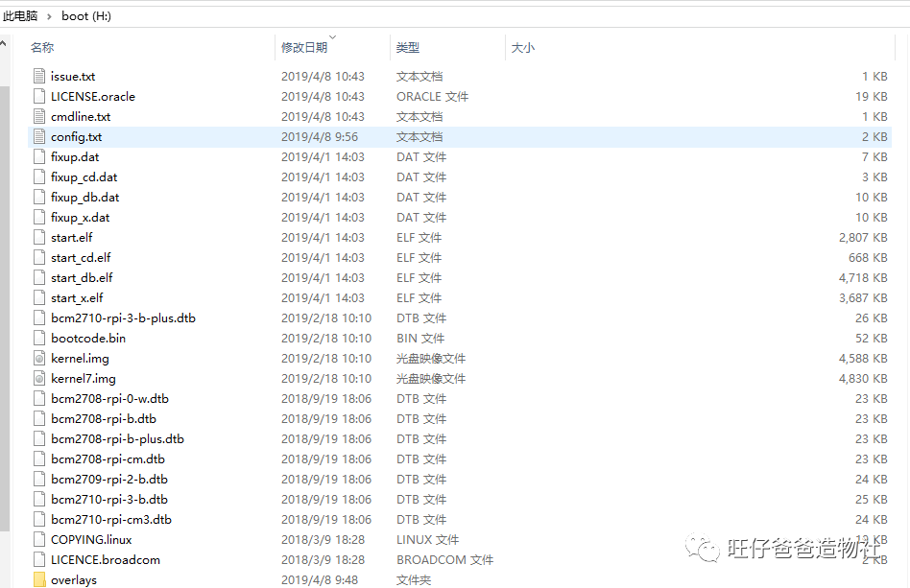Select the file name bootcode.bin
Screen dimensions: 910x588
[x=88, y=338]
